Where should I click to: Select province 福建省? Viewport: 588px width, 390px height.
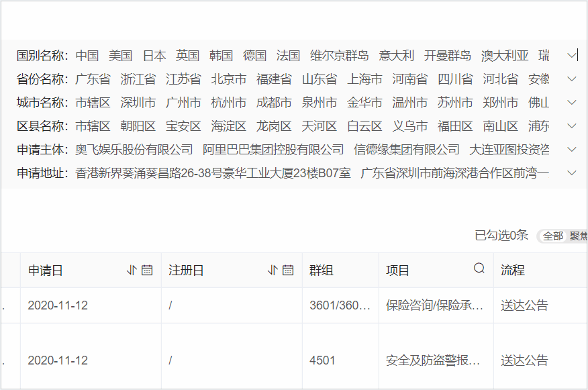tap(274, 79)
